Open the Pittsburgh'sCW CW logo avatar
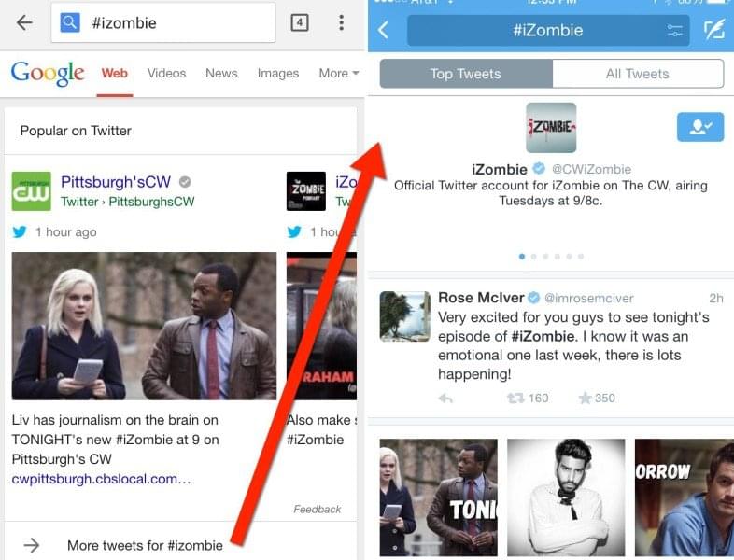734x560 pixels. click(x=32, y=191)
